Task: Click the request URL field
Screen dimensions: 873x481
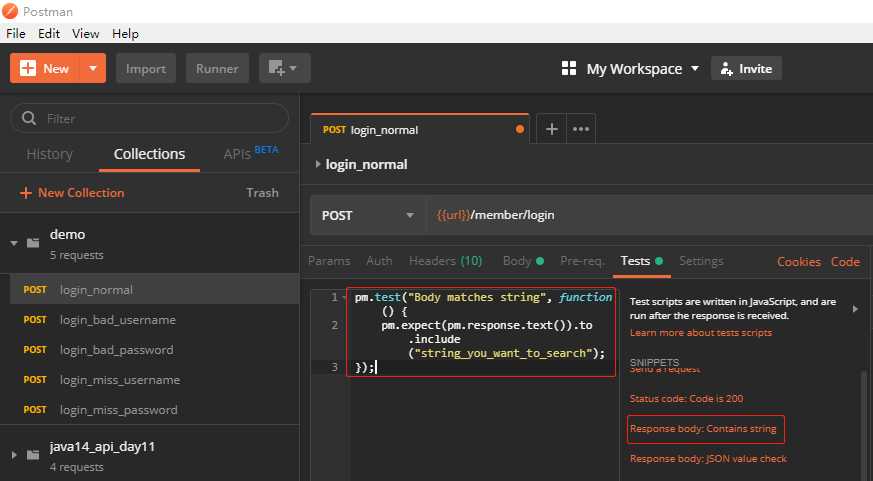Action: (x=650, y=215)
